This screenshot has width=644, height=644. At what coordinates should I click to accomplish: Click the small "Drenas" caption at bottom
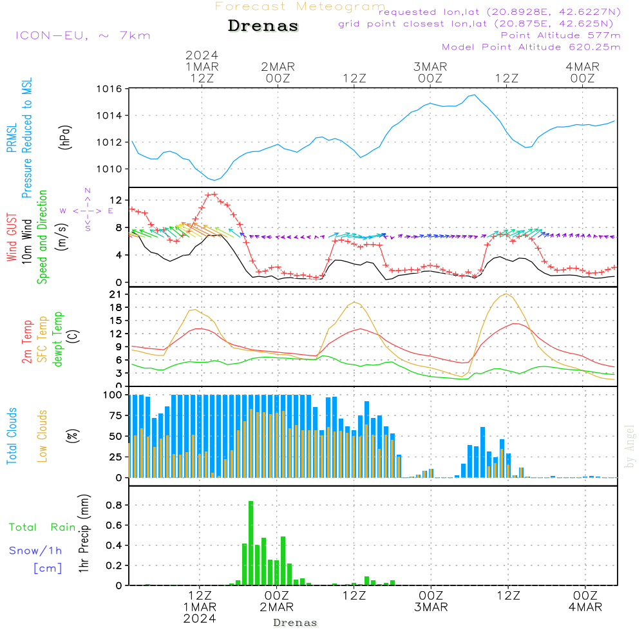tap(296, 623)
